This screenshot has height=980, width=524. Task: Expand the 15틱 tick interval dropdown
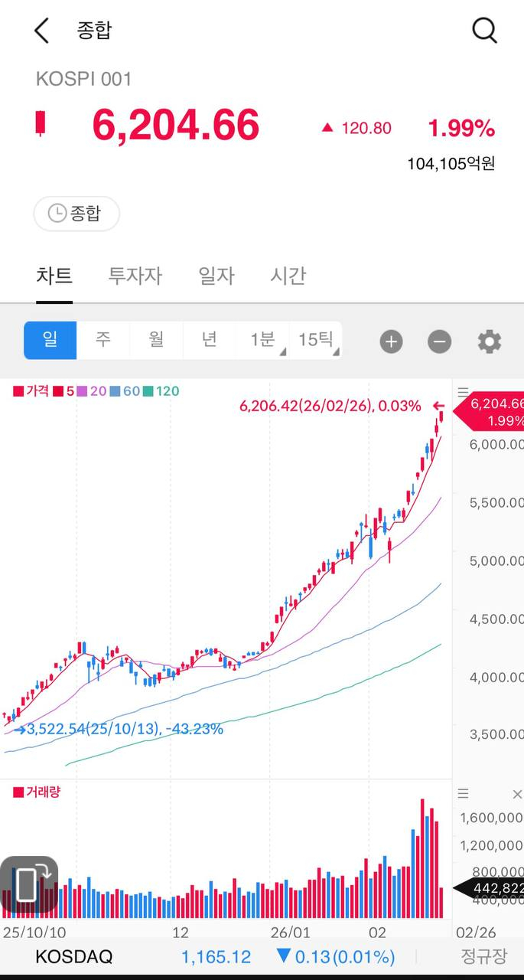pyautogui.click(x=316, y=340)
